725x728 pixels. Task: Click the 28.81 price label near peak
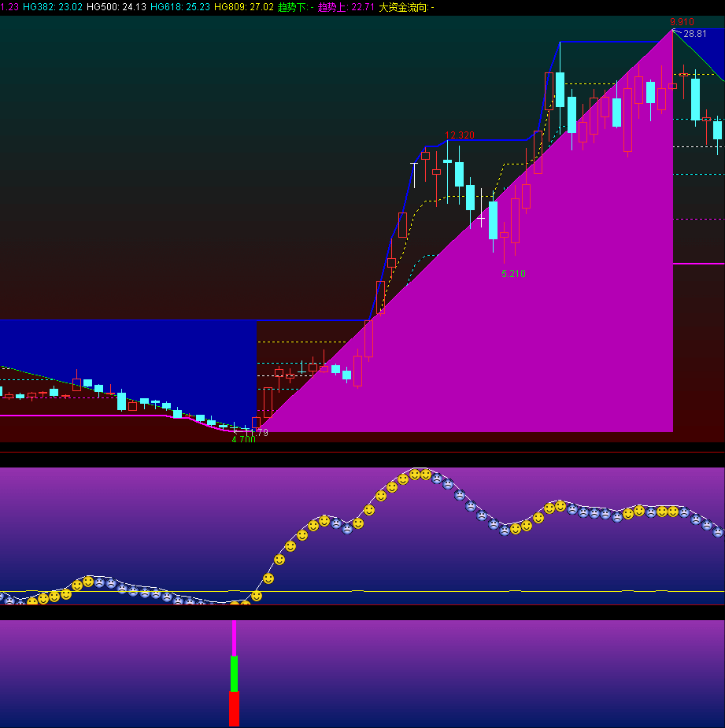(x=695, y=34)
